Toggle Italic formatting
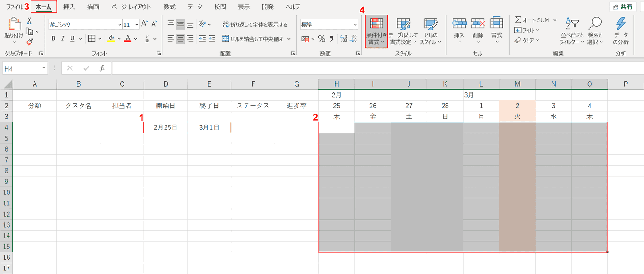Image resolution: width=644 pixels, height=274 pixels. (x=63, y=38)
